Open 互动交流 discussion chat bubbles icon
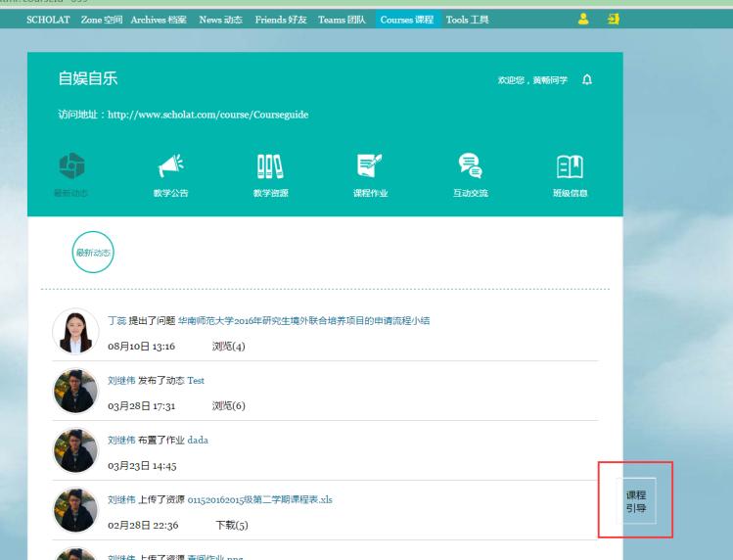The width and height of the screenshot is (733, 560). point(470,165)
